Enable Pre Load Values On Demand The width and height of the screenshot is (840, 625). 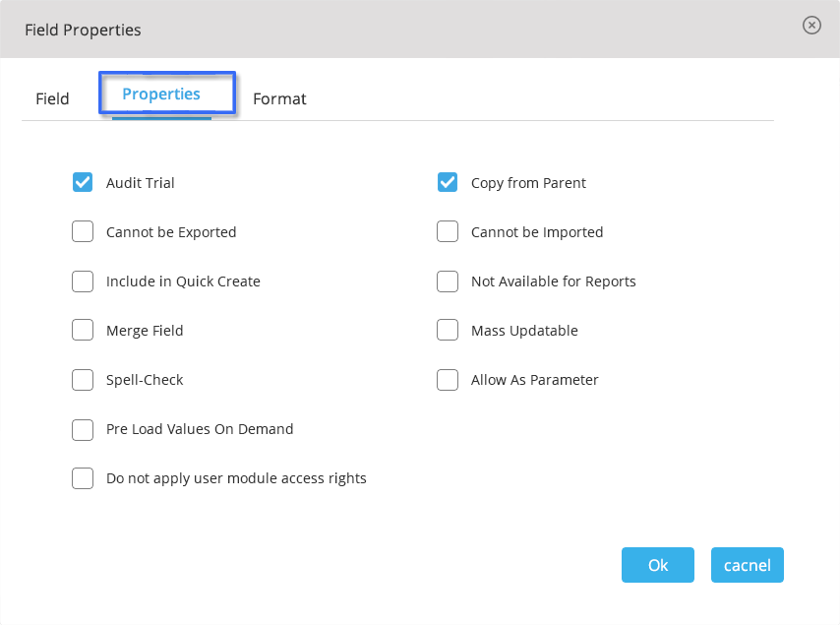pos(83,430)
